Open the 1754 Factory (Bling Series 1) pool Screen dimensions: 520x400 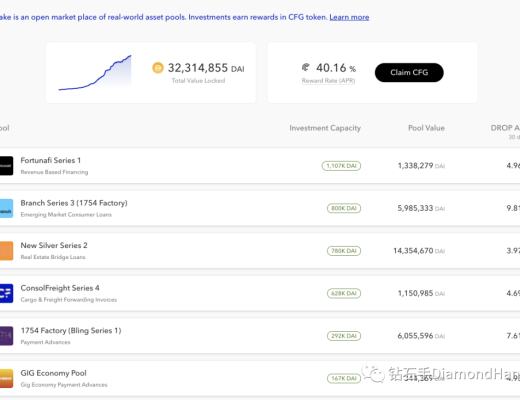[260, 336]
